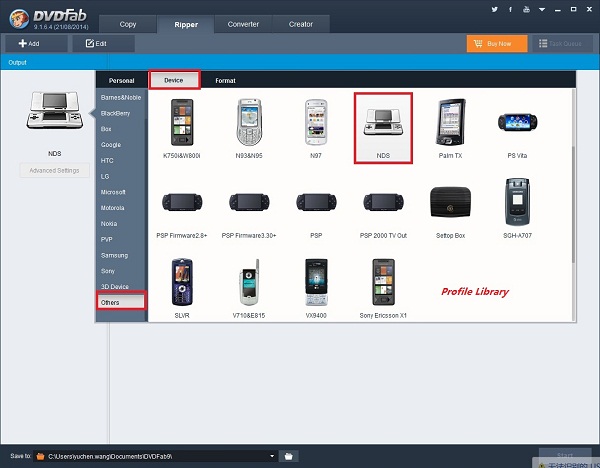
Task: Switch to the Personal profile tab
Action: pos(121,80)
